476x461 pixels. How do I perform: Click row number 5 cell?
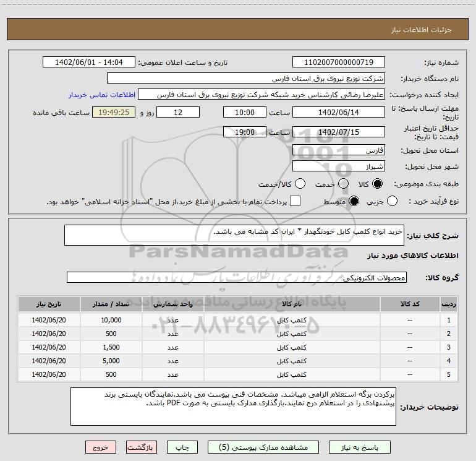449,374
